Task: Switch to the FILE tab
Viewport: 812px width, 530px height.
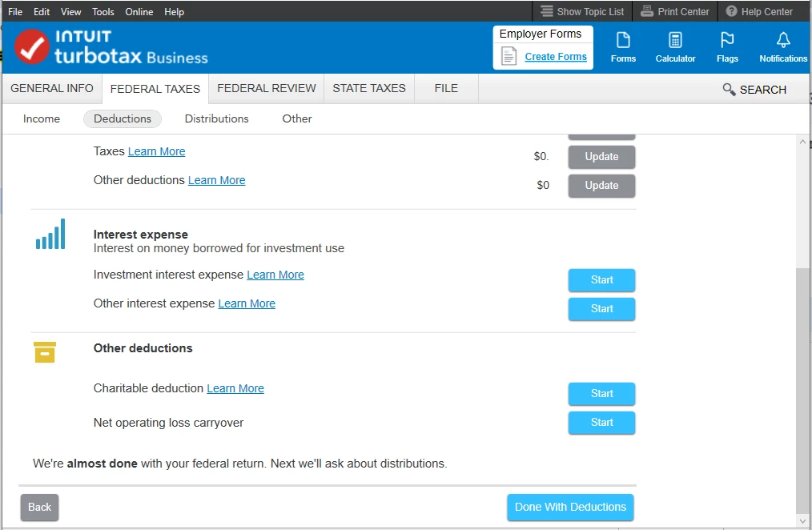Action: click(446, 89)
